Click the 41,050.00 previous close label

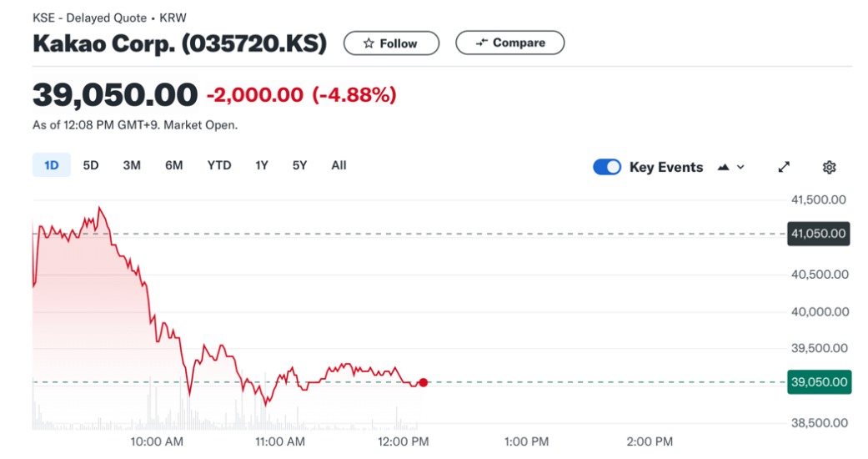818,234
